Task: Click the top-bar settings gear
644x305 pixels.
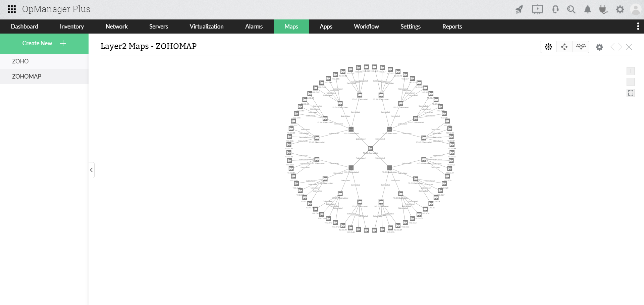Action: pos(620,9)
